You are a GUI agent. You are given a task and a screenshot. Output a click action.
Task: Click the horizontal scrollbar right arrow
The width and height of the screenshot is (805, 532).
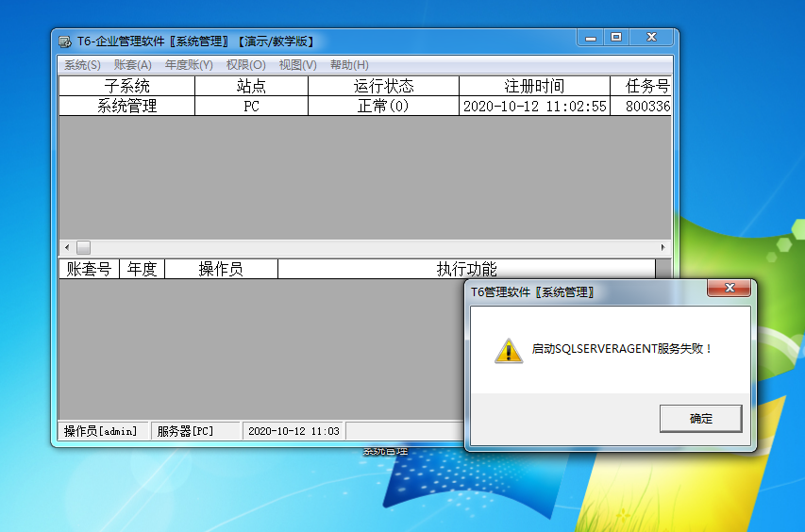coord(662,247)
